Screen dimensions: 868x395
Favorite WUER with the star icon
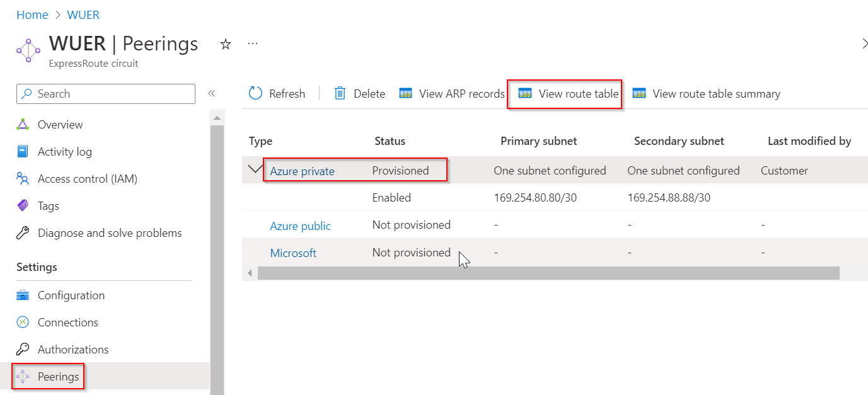tap(225, 44)
